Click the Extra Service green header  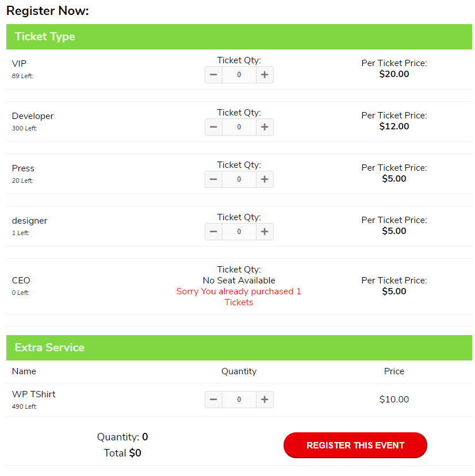239,348
